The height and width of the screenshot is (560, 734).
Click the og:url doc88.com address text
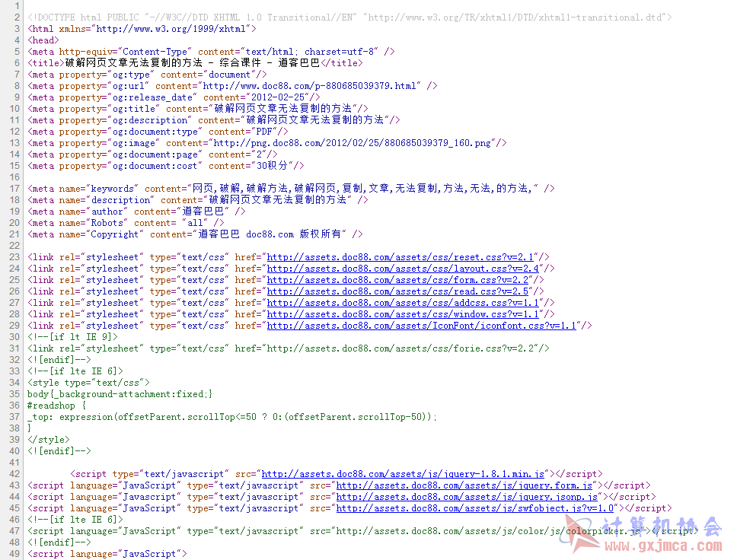coord(309,86)
